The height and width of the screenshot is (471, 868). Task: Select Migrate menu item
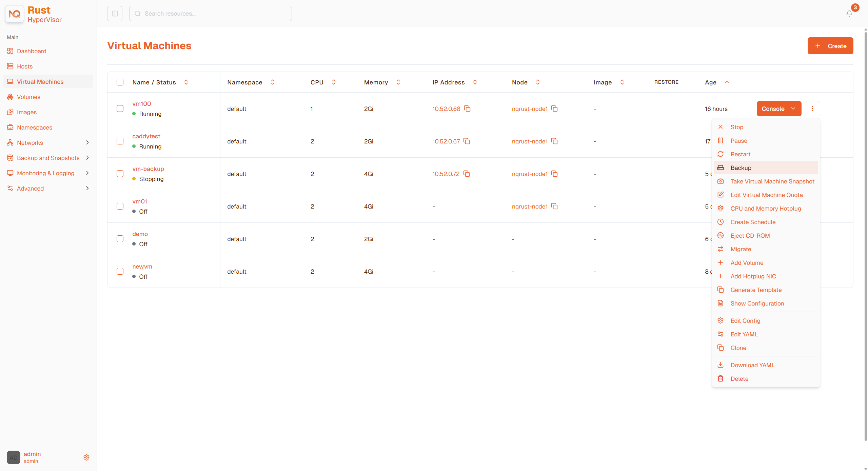[766, 249]
